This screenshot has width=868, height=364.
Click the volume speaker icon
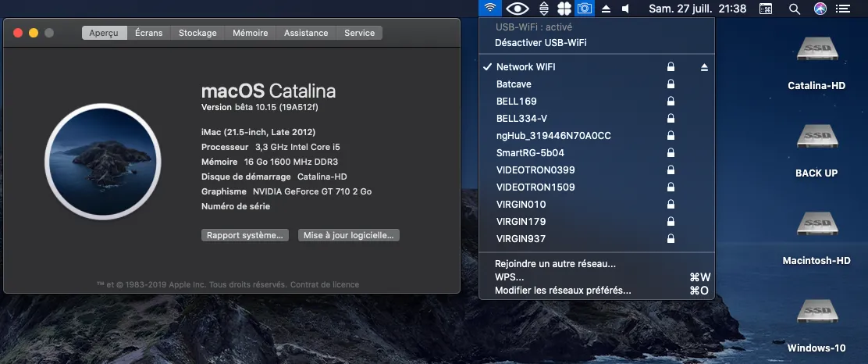(625, 9)
